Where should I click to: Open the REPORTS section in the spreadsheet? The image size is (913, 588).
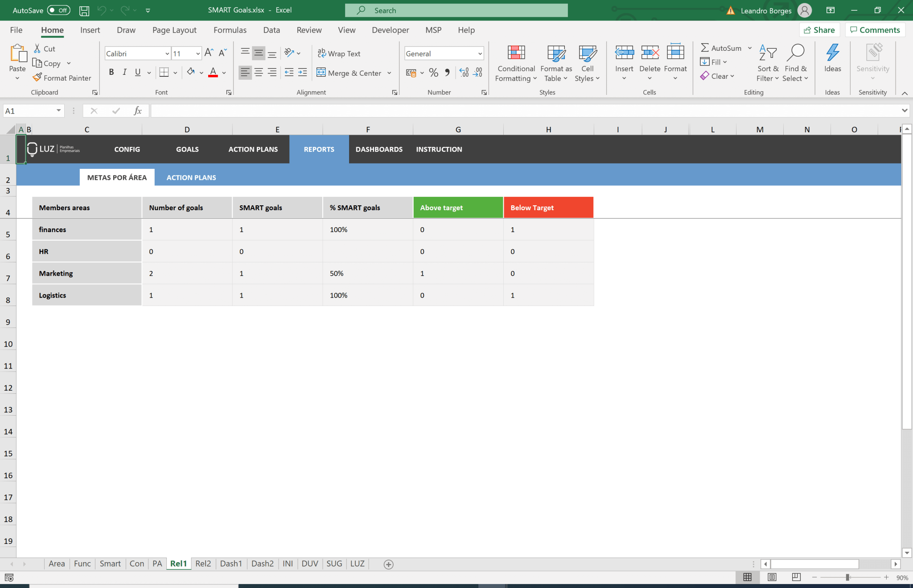318,149
